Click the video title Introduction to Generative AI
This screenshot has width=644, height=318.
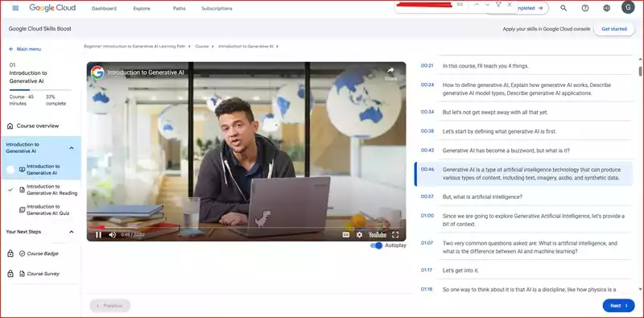click(146, 72)
